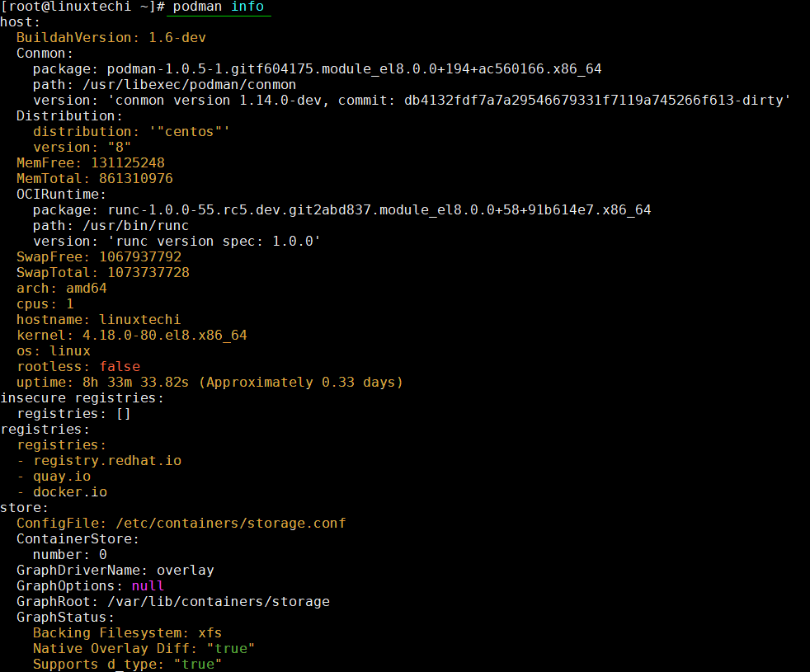Click the podman info command text

217,7
